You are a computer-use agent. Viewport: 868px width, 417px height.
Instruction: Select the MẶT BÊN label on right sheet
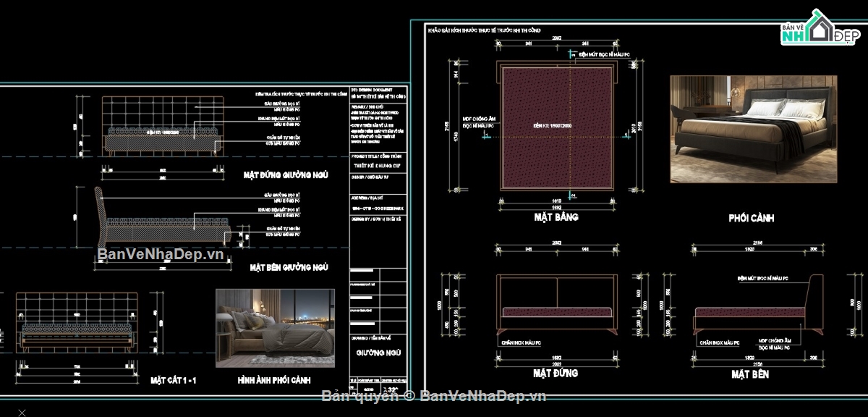click(x=749, y=374)
